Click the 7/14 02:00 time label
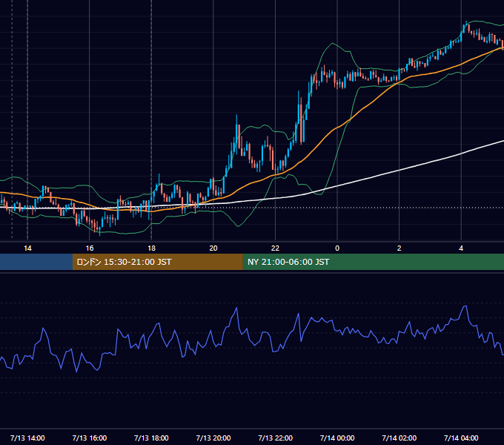504x445 pixels. (399, 438)
